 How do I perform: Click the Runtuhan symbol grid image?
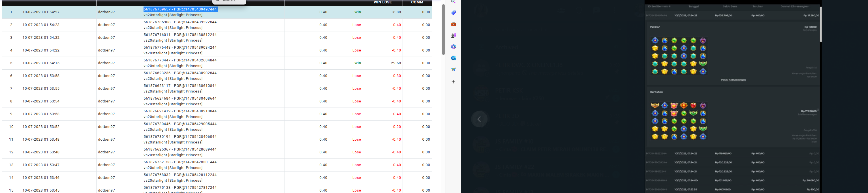pyautogui.click(x=679, y=121)
